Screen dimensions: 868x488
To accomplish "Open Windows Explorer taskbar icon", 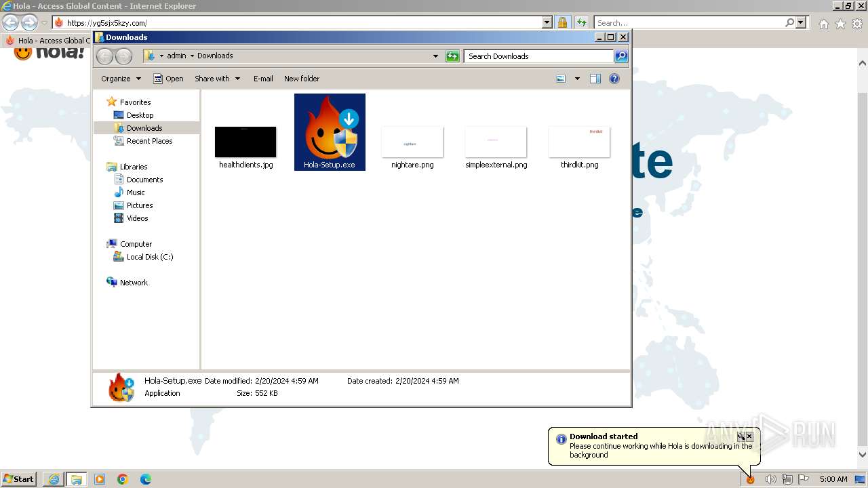I will pos(77,479).
